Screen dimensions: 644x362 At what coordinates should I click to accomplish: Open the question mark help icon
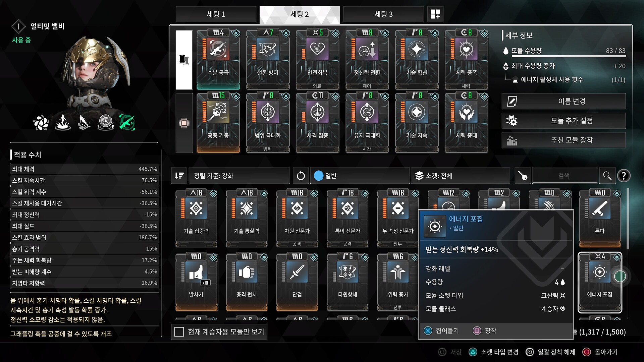[x=624, y=176]
